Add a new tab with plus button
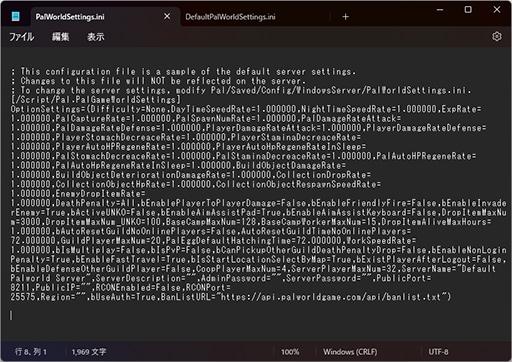Viewport: 512px width, 362px height. pyautogui.click(x=346, y=17)
